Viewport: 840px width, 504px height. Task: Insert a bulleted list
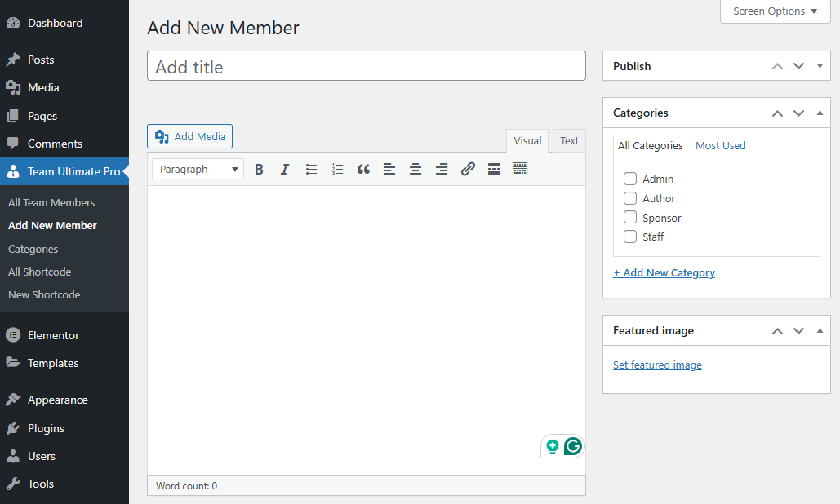tap(311, 170)
